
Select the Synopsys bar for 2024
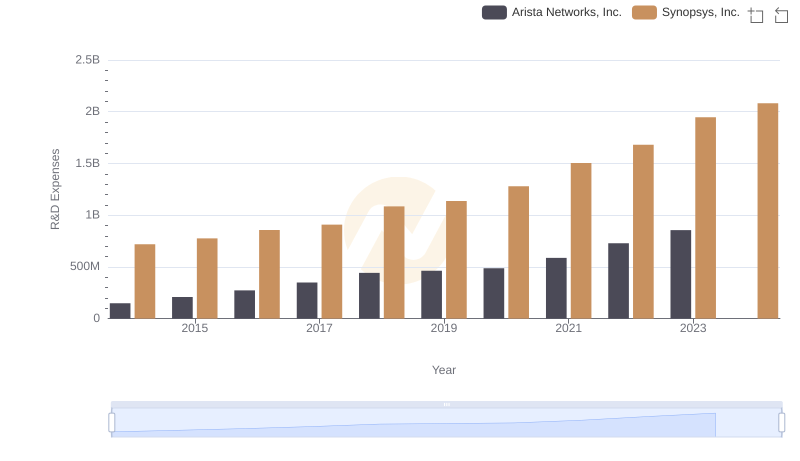pyautogui.click(x=767, y=211)
